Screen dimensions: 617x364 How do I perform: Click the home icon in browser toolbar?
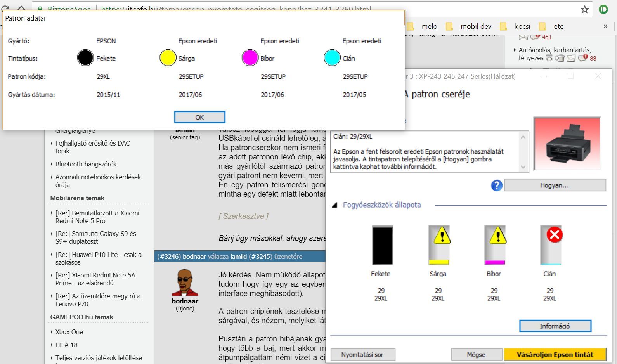(21, 9)
